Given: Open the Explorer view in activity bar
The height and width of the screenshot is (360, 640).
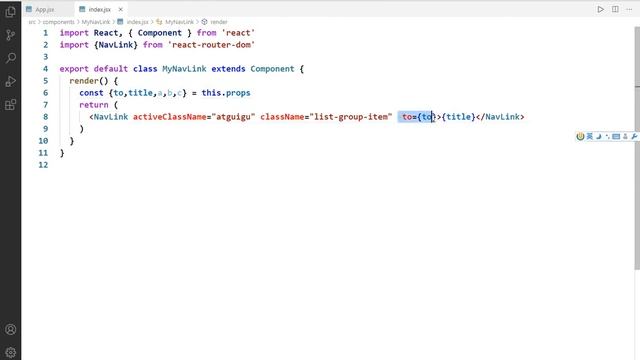Looking at the screenshot, I should 11,11.
